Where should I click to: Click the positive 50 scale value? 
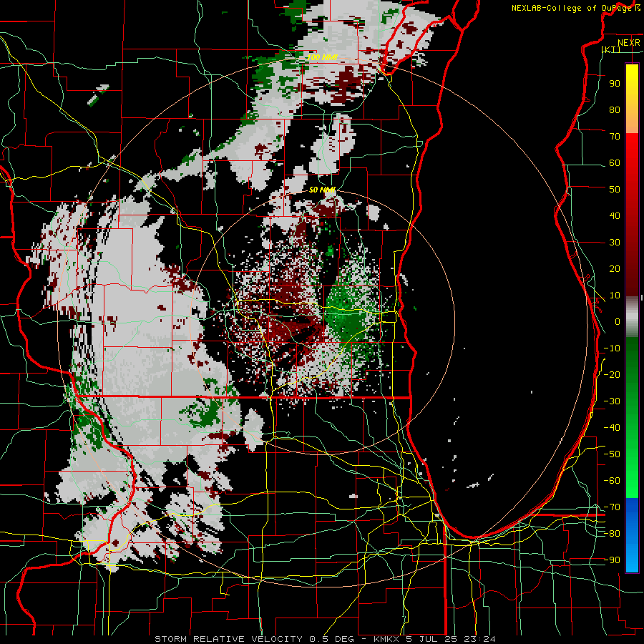tap(615, 190)
